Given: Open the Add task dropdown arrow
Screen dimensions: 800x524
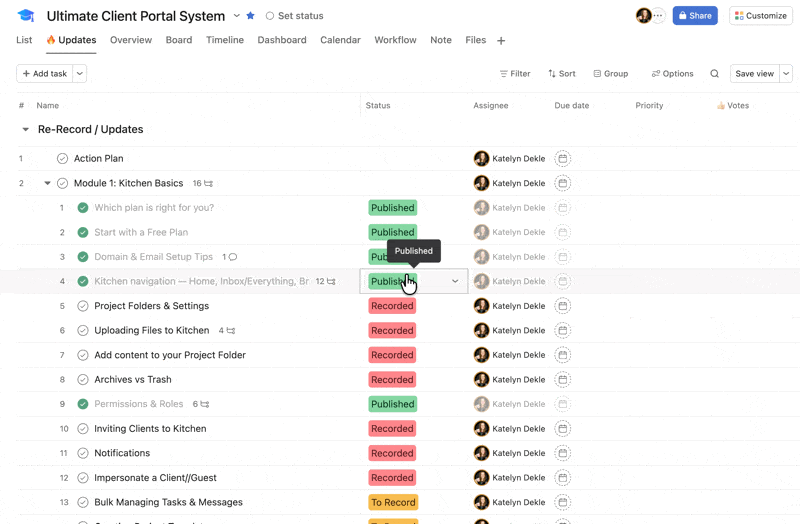Looking at the screenshot, I should pos(80,74).
